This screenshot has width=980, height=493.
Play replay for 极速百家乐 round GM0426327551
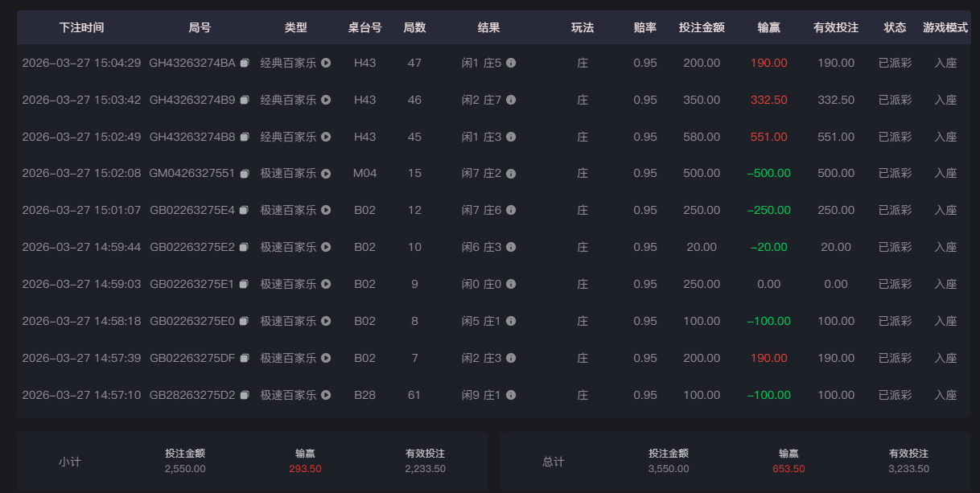point(325,173)
